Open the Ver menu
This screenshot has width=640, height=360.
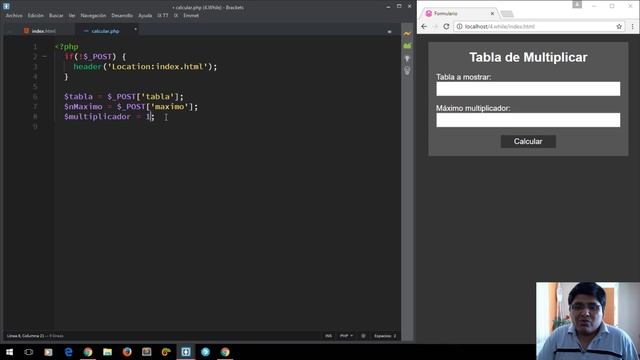click(x=72, y=16)
